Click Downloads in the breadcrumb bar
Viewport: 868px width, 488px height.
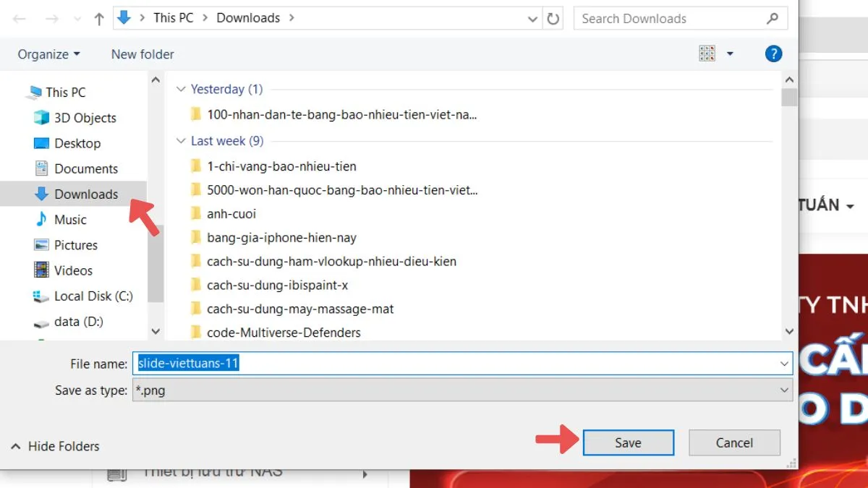[x=248, y=17]
